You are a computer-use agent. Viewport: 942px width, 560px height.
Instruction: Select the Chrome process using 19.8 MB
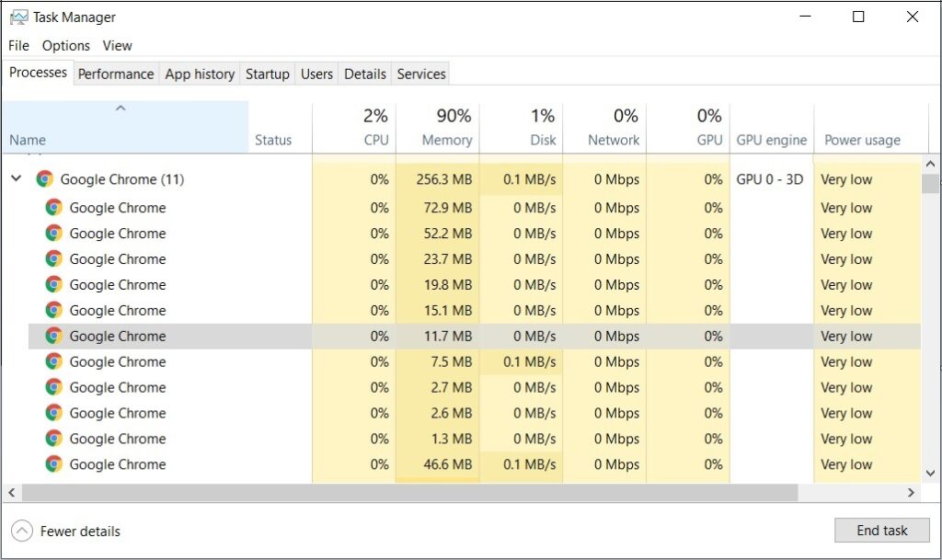[x=117, y=284]
